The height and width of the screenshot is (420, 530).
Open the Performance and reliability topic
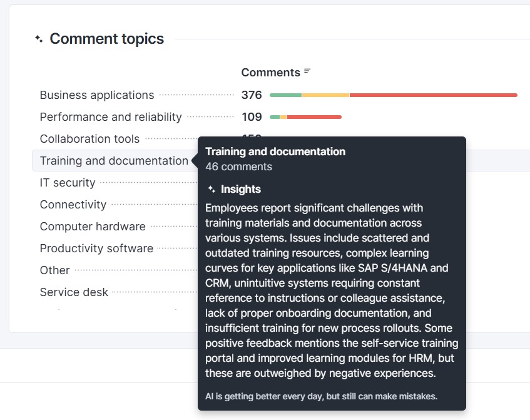click(111, 117)
